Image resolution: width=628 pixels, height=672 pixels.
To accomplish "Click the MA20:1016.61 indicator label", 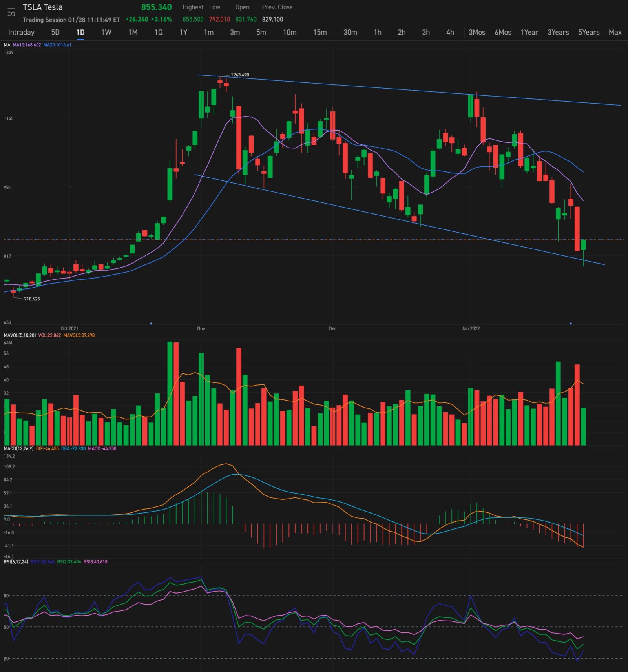I will pyautogui.click(x=57, y=45).
